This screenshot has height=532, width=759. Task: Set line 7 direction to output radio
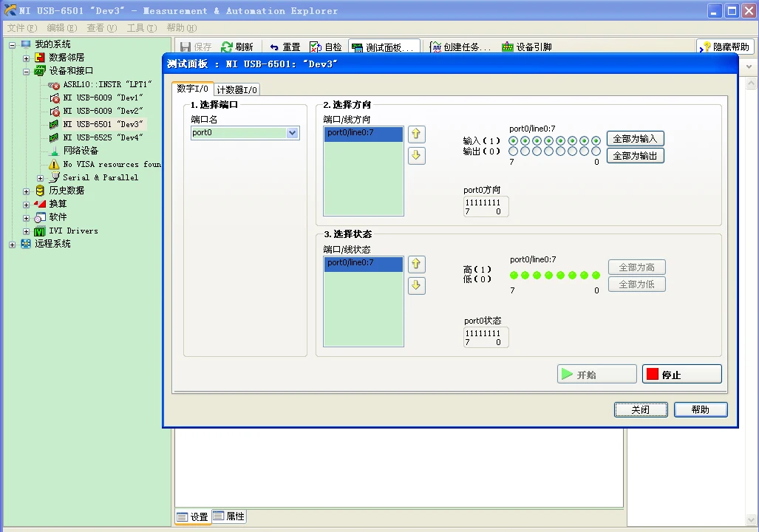[514, 151]
